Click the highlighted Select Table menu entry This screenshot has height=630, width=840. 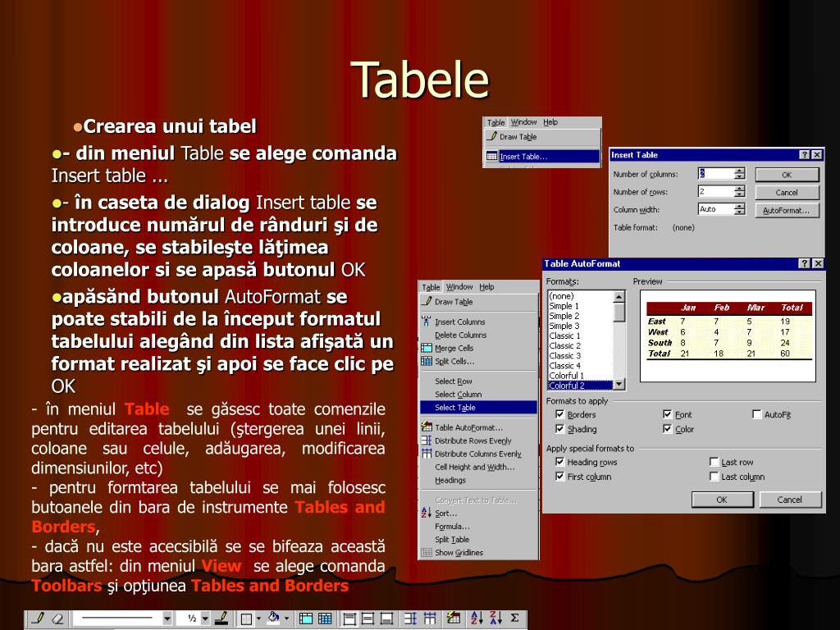478,407
